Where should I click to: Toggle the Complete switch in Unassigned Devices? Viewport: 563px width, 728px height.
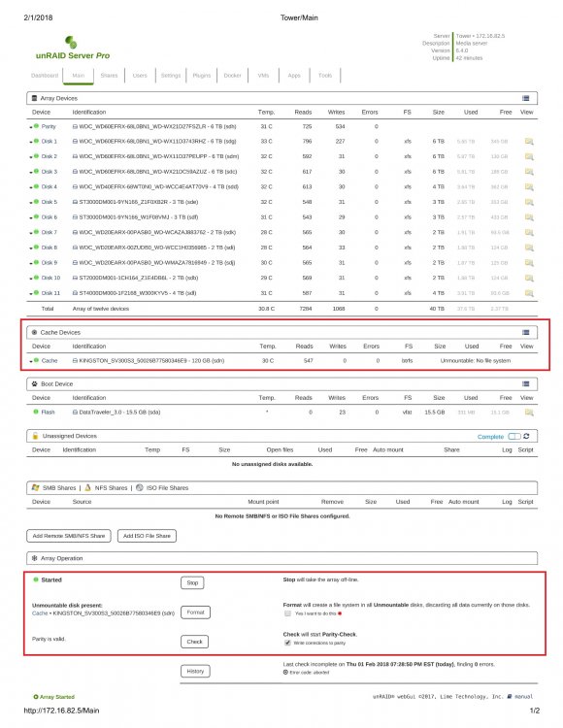(514, 437)
